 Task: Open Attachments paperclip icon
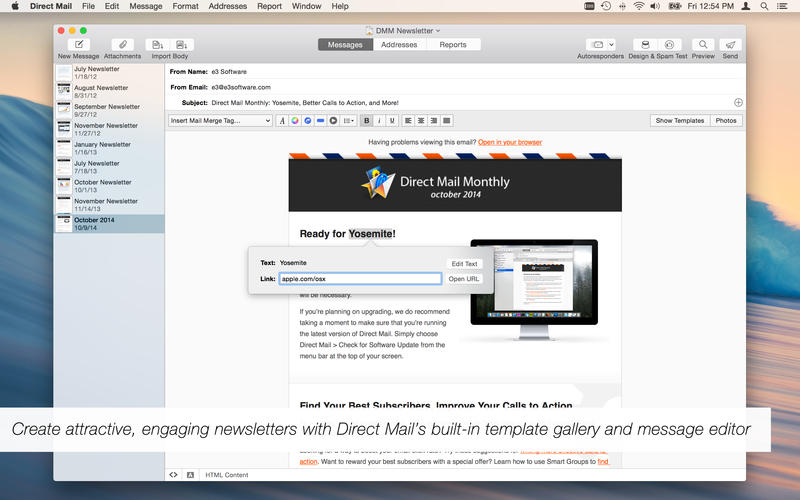[x=122, y=45]
